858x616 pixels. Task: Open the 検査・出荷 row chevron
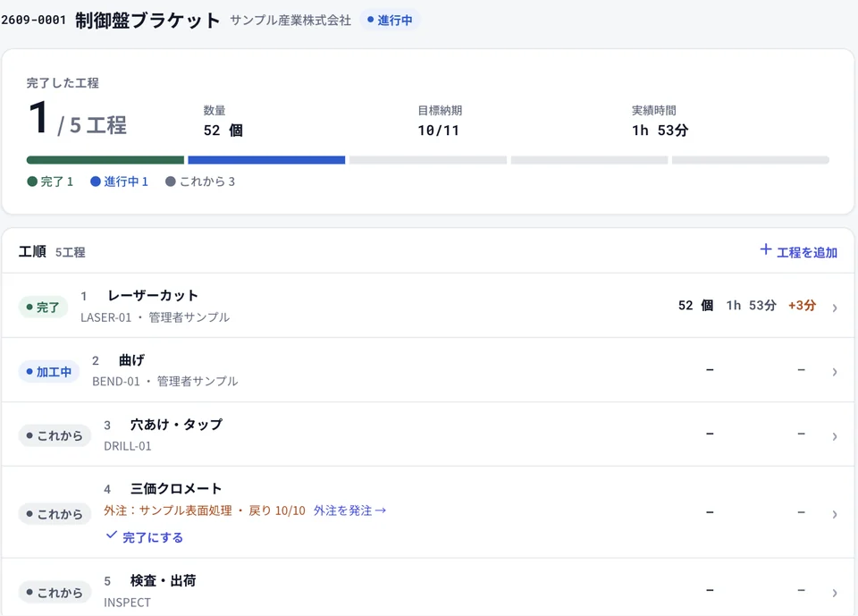835,593
